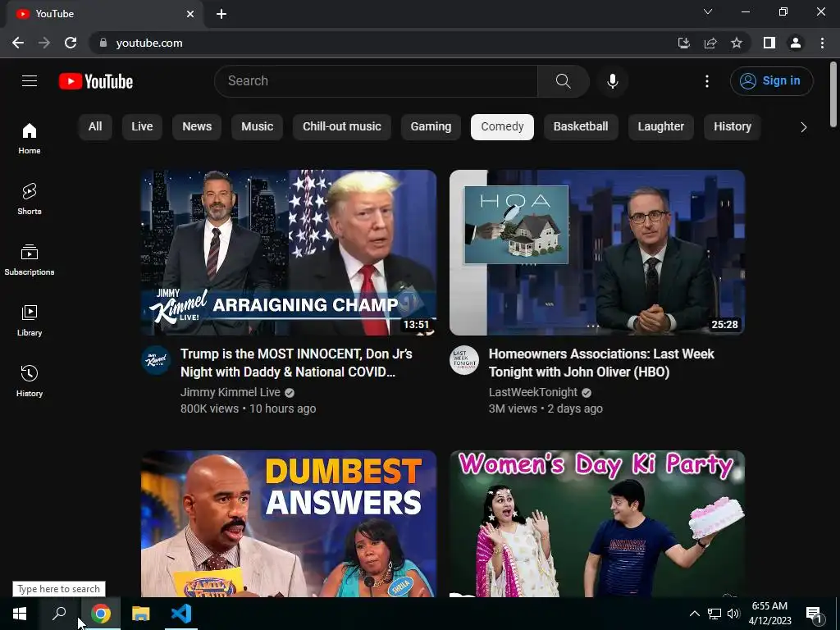Screen dimensions: 840x630
Task: Open the Chrome profile icon
Action: [796, 43]
